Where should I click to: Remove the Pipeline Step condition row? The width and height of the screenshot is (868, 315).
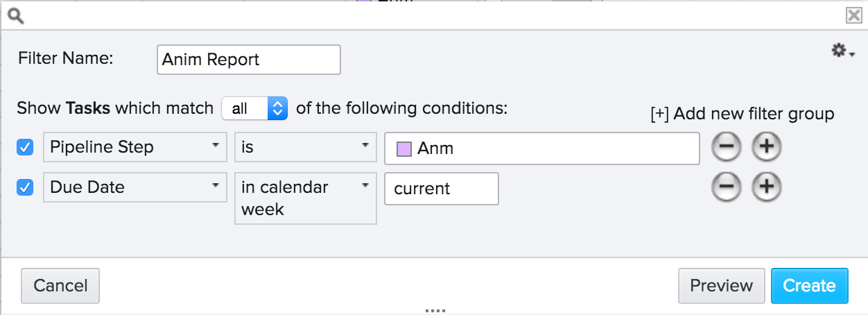pyautogui.click(x=727, y=147)
